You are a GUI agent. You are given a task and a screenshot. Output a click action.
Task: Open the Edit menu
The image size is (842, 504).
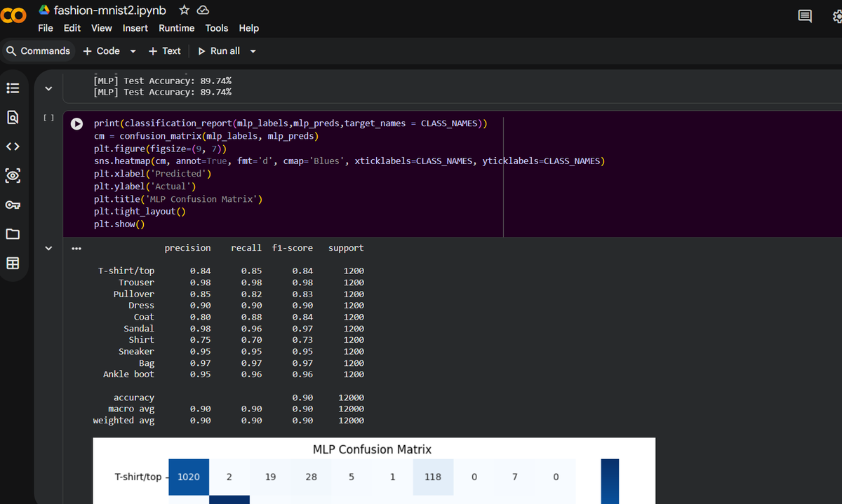click(x=72, y=28)
